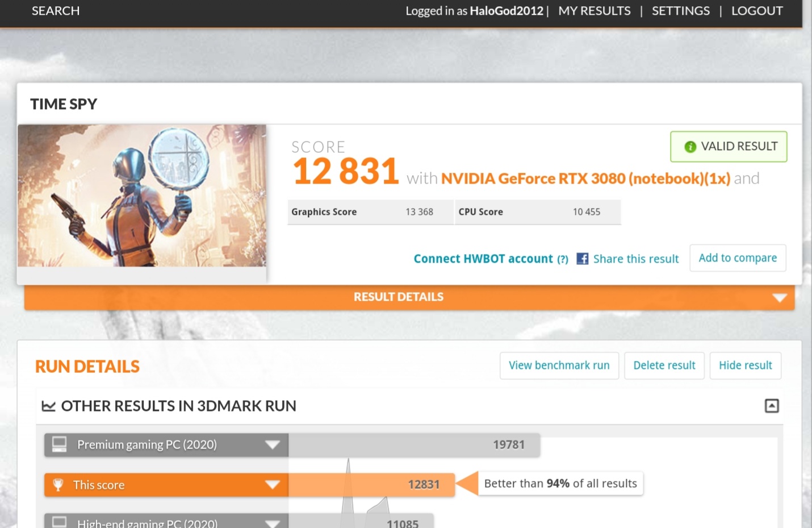Open SETTINGS in top navigation
The height and width of the screenshot is (528, 812).
click(x=680, y=11)
